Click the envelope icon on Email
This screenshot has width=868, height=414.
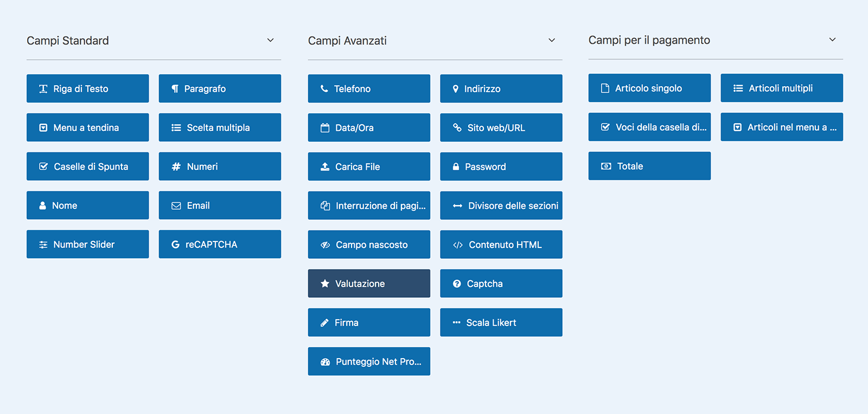[176, 206]
